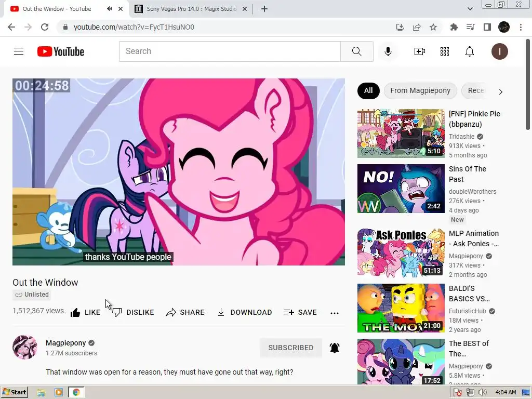The height and width of the screenshot is (399, 532).
Task: Open Tridashie channel link
Action: point(461,137)
